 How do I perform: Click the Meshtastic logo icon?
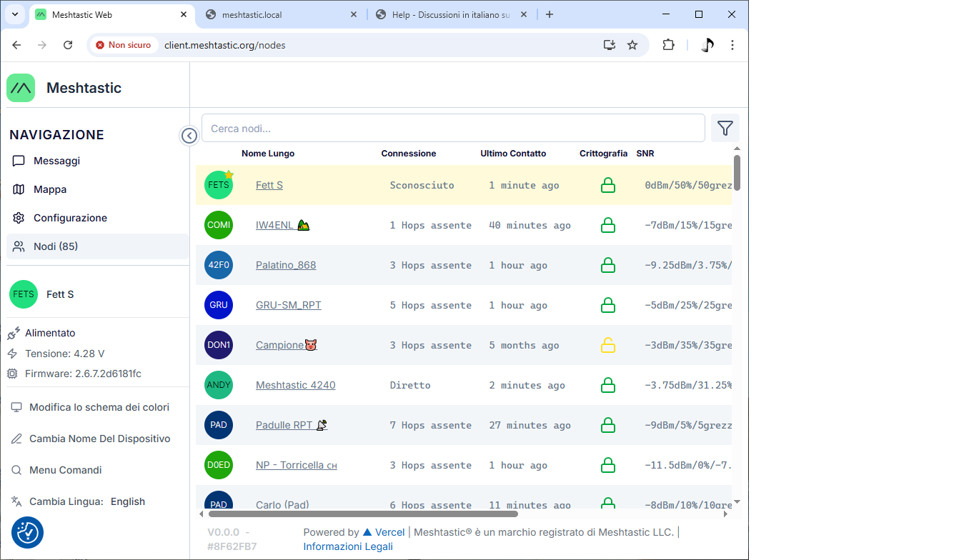click(21, 88)
